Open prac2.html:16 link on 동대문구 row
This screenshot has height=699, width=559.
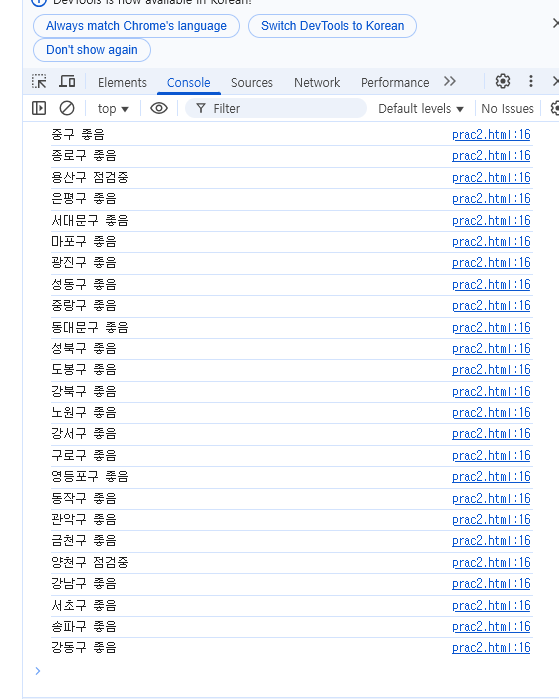(x=491, y=328)
